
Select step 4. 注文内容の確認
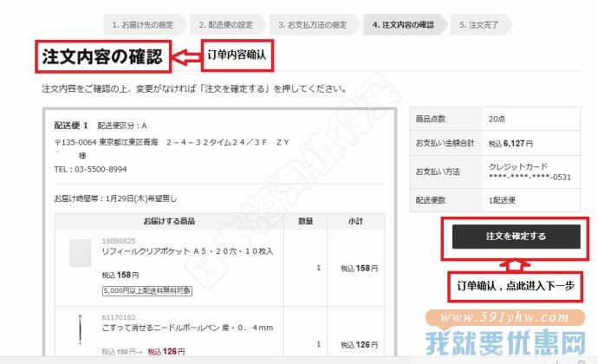click(x=404, y=25)
